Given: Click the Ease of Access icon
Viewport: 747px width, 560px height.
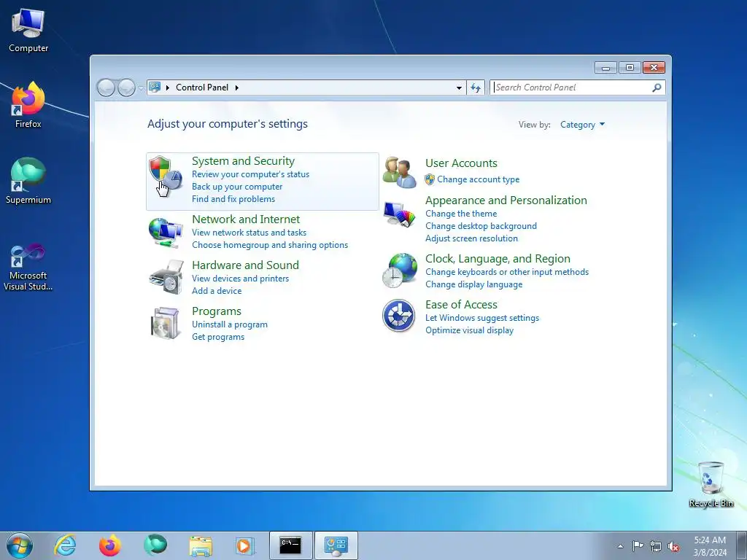Looking at the screenshot, I should coord(399,315).
